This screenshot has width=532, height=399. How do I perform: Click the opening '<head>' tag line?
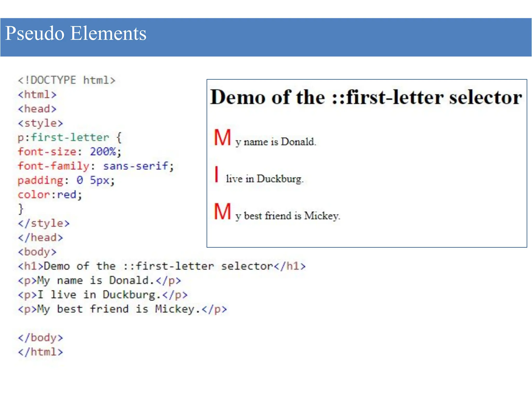pos(37,109)
